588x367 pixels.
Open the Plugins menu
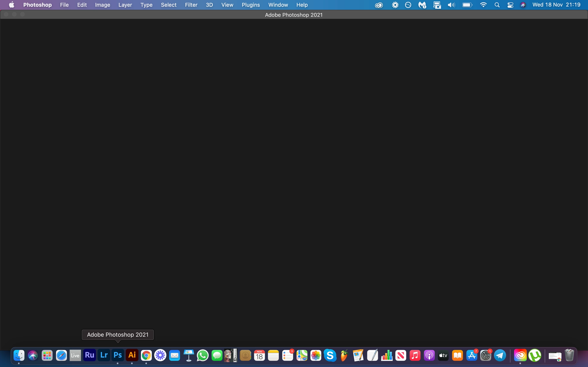(x=251, y=5)
